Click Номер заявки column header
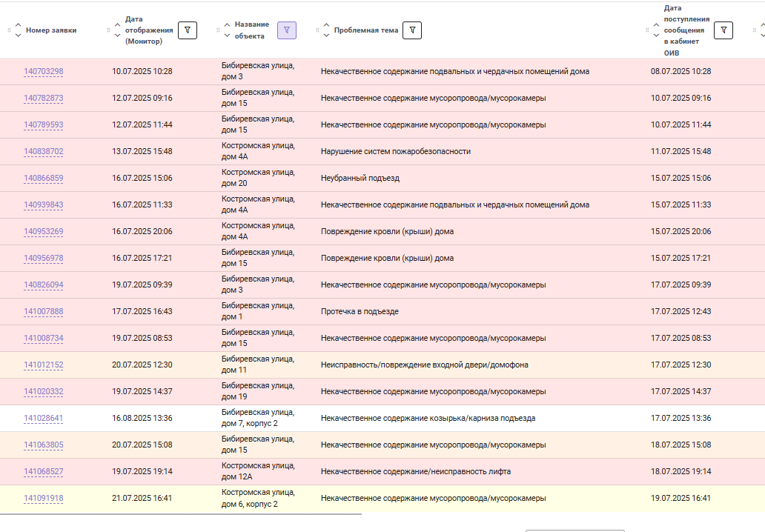Screen dimensions: 765x532 coord(51,30)
